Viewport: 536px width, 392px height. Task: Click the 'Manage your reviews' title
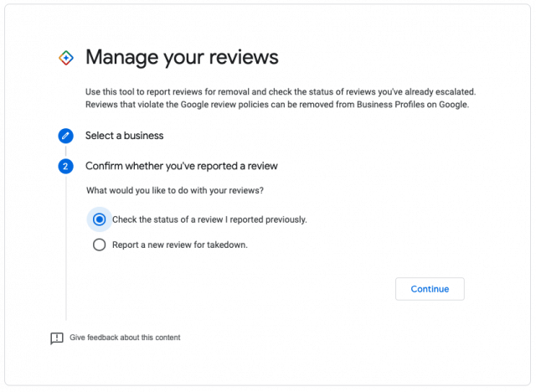coord(182,57)
